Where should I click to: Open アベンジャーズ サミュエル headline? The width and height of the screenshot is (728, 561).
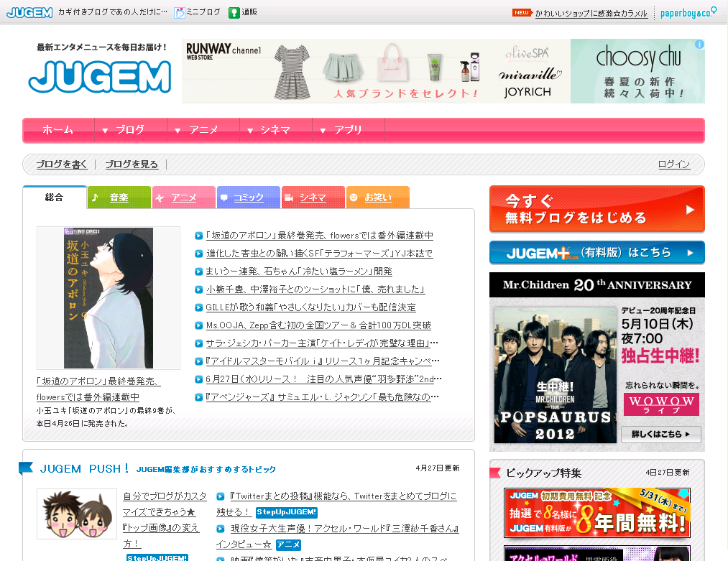322,397
